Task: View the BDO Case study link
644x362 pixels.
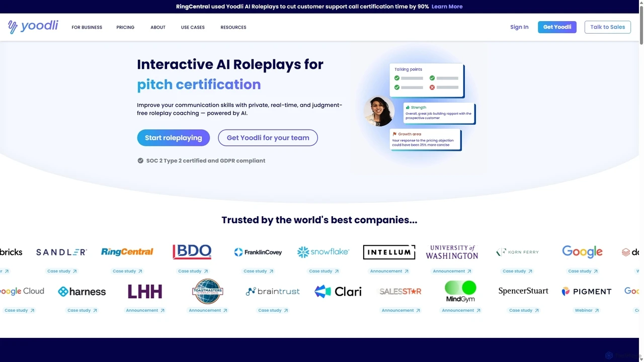Action: point(193,271)
